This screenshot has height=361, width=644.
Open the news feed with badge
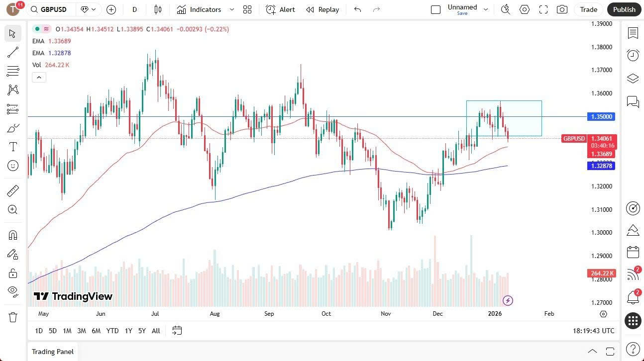[633, 274]
